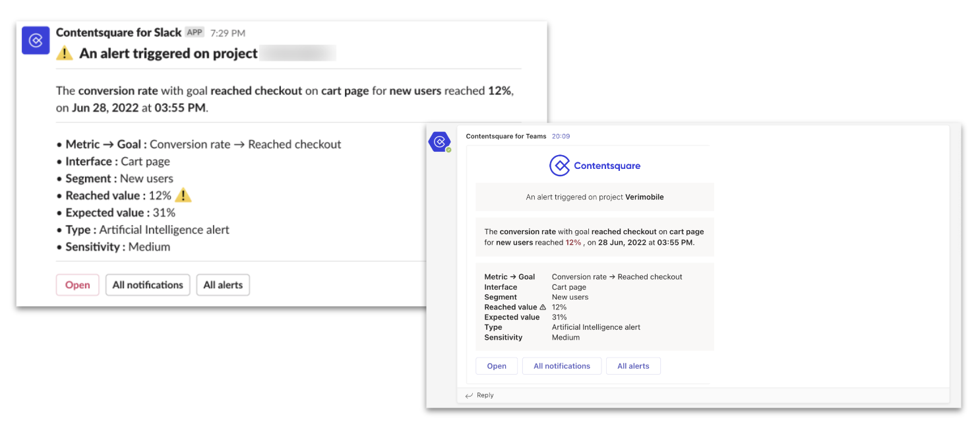Click the warning icon beside Reached value 12%

point(183,195)
